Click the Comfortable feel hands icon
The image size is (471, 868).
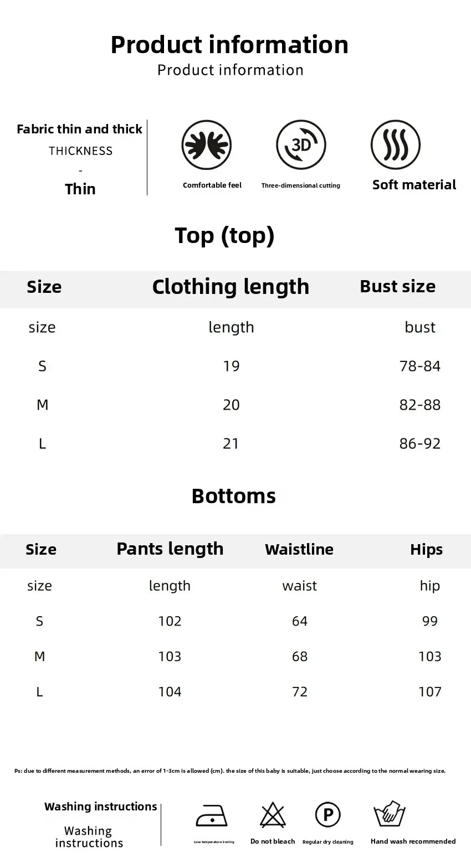click(x=207, y=145)
